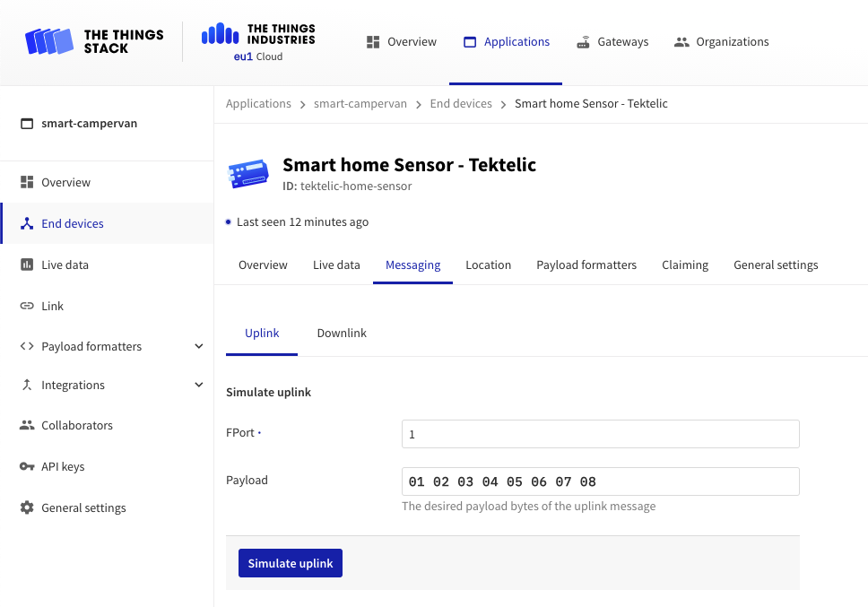The height and width of the screenshot is (607, 868).
Task: Open Organizations in top navigation
Action: pyautogui.click(x=721, y=41)
